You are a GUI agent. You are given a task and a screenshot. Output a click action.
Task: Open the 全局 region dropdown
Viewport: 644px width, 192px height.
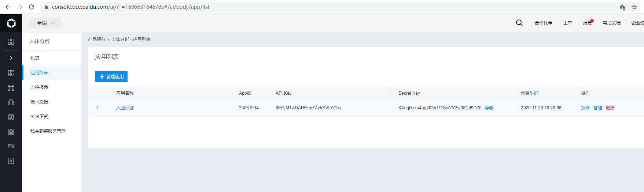46,23
